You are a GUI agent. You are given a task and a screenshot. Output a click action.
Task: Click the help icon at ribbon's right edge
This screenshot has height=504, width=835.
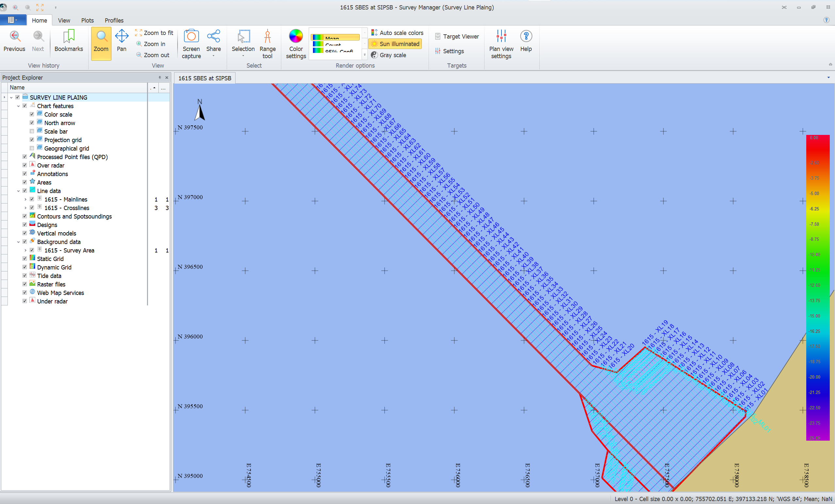826,20
